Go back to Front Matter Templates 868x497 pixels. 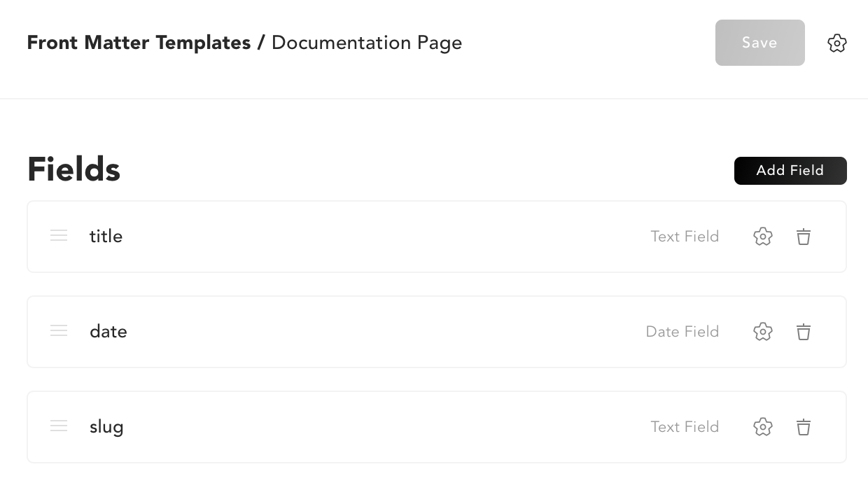point(139,43)
